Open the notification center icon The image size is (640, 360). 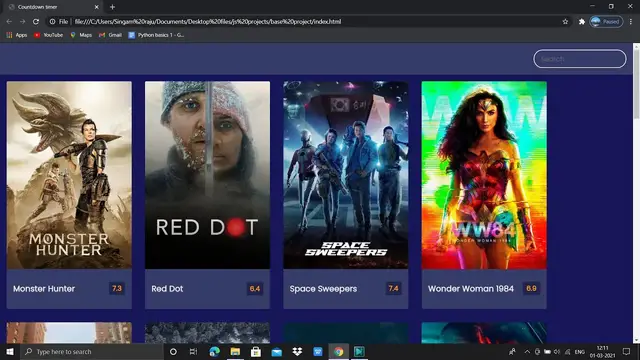[x=627, y=351]
